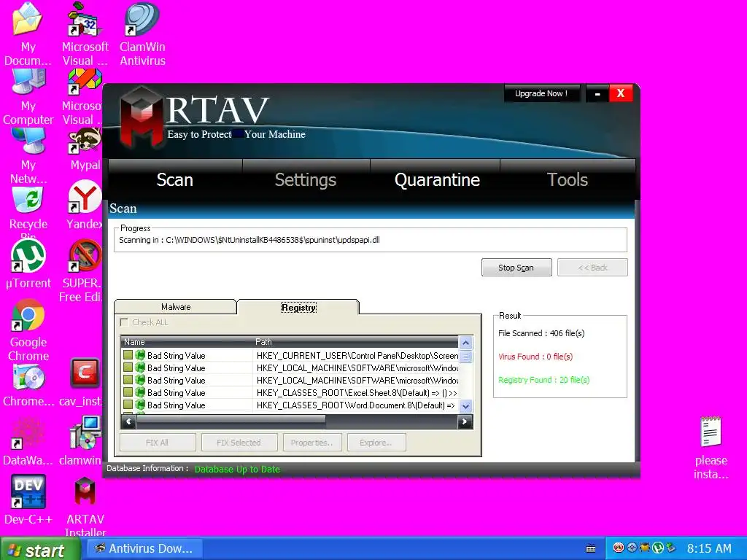The width and height of the screenshot is (747, 560).
Task: Switch to the Malware results tab
Action: [175, 307]
